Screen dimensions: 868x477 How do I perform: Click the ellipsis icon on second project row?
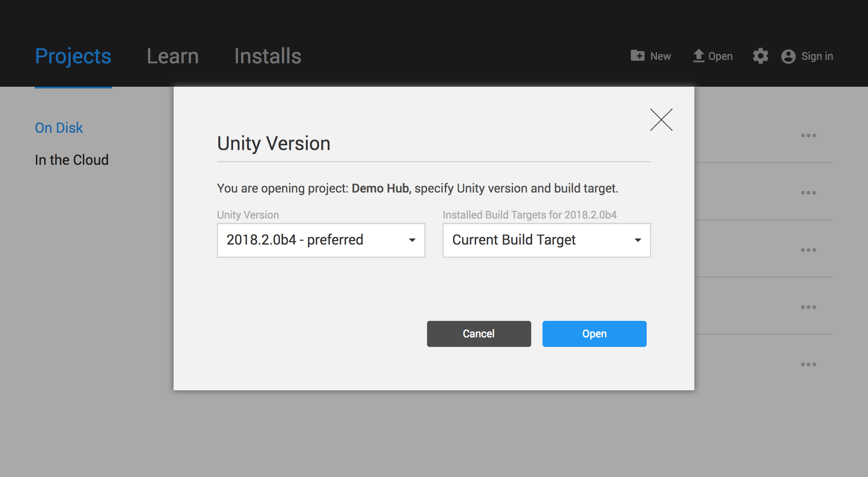(x=808, y=192)
